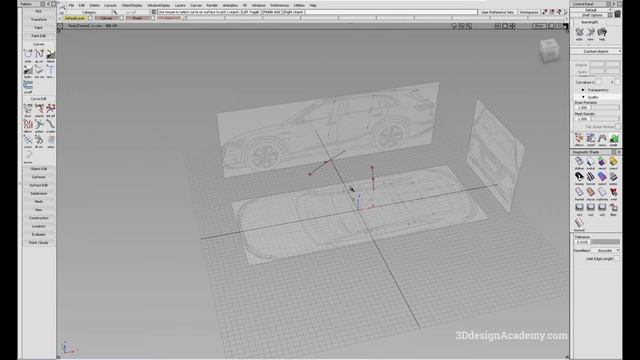The width and height of the screenshot is (640, 360).
Task: Click green fit curve icon in Curve Edit
Action: pos(39,140)
